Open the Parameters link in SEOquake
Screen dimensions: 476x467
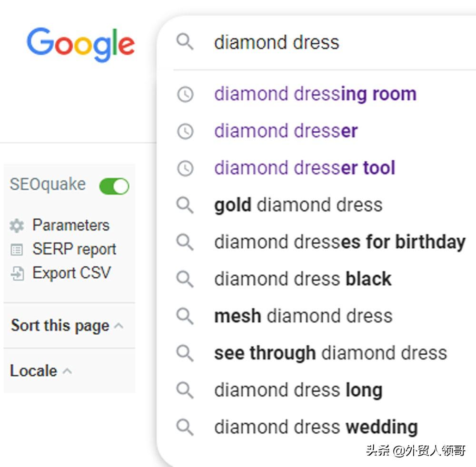(x=71, y=225)
